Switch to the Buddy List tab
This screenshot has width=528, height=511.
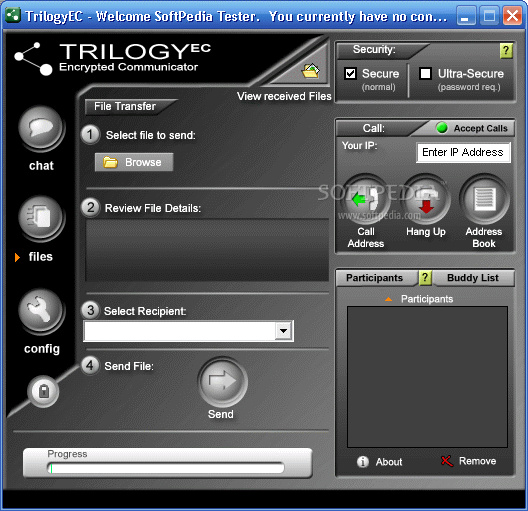(x=473, y=278)
